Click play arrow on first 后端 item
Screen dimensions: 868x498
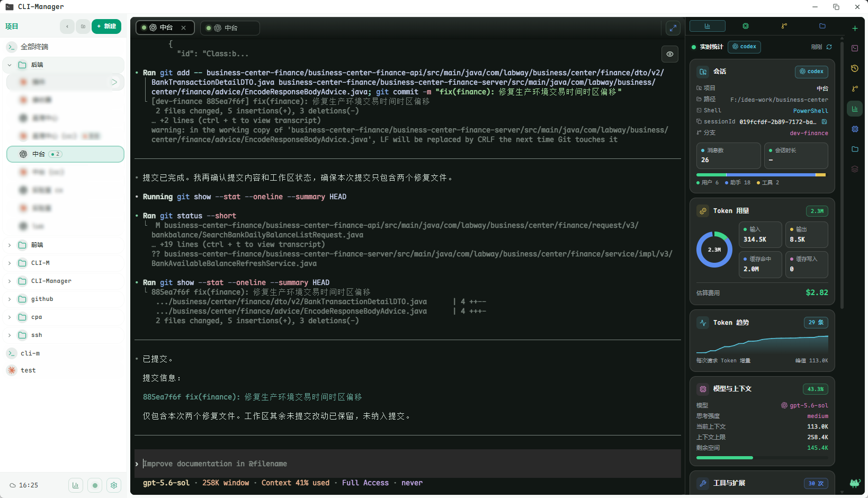(114, 82)
